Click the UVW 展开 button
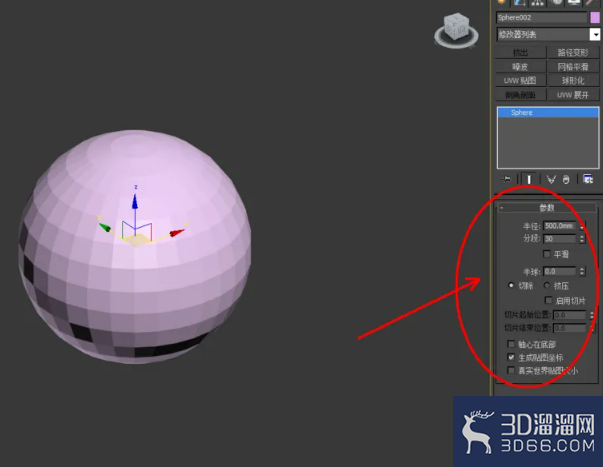 (573, 95)
